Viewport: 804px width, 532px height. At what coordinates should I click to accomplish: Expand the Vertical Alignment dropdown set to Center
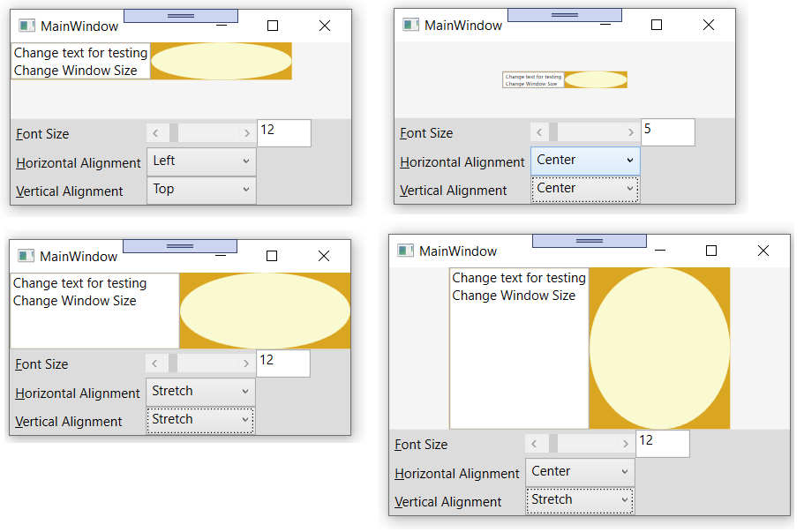(x=584, y=189)
